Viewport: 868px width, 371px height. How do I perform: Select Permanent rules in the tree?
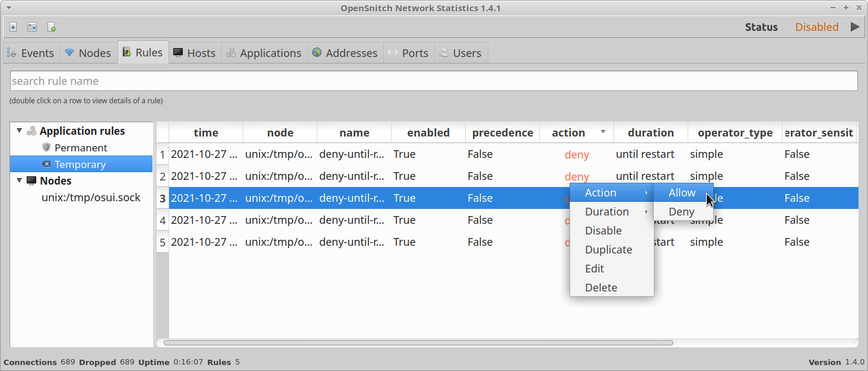click(81, 147)
